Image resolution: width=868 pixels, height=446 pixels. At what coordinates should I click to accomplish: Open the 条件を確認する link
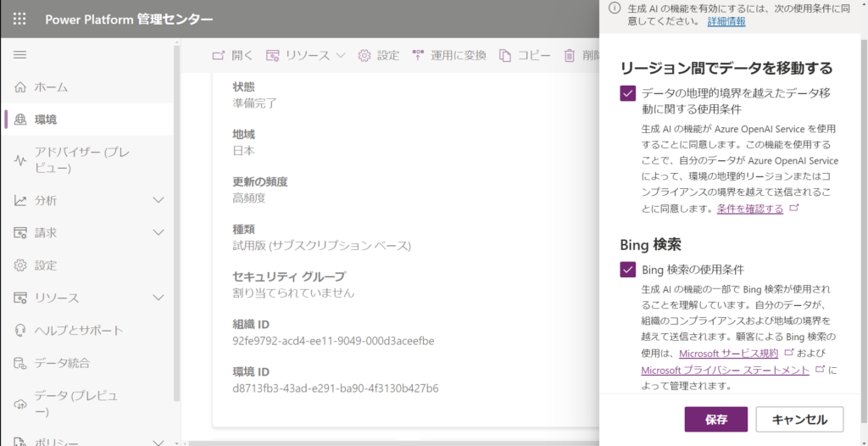click(750, 209)
